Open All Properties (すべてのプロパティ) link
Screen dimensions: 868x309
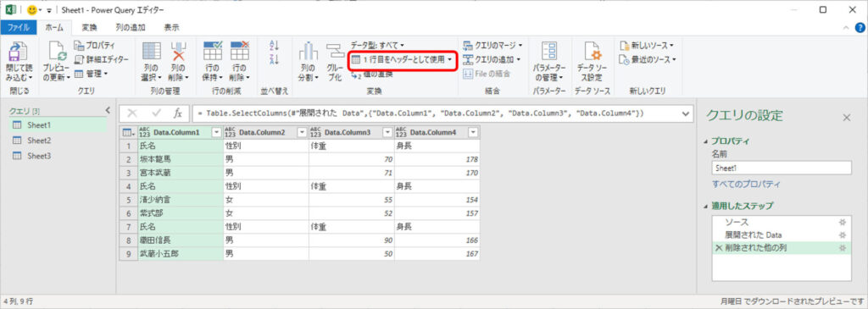(x=746, y=184)
